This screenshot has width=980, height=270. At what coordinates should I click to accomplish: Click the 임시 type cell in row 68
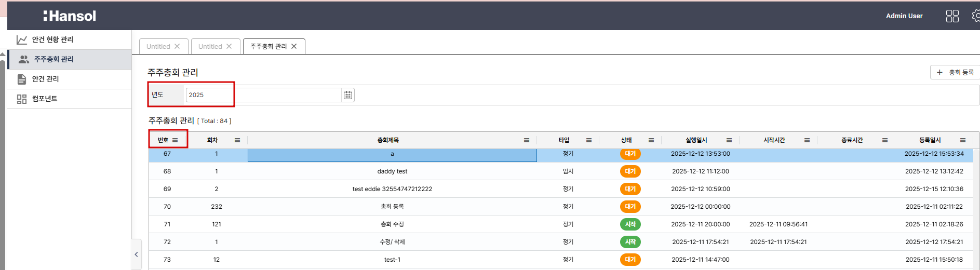click(x=568, y=171)
